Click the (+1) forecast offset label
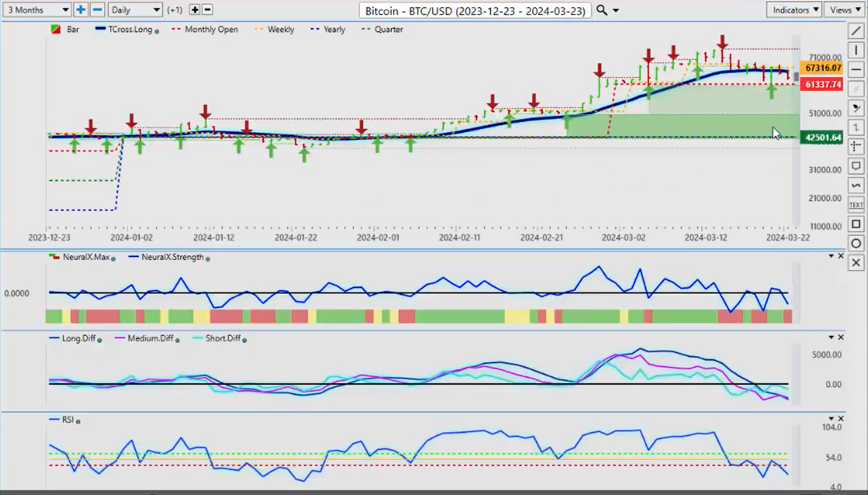 (175, 10)
